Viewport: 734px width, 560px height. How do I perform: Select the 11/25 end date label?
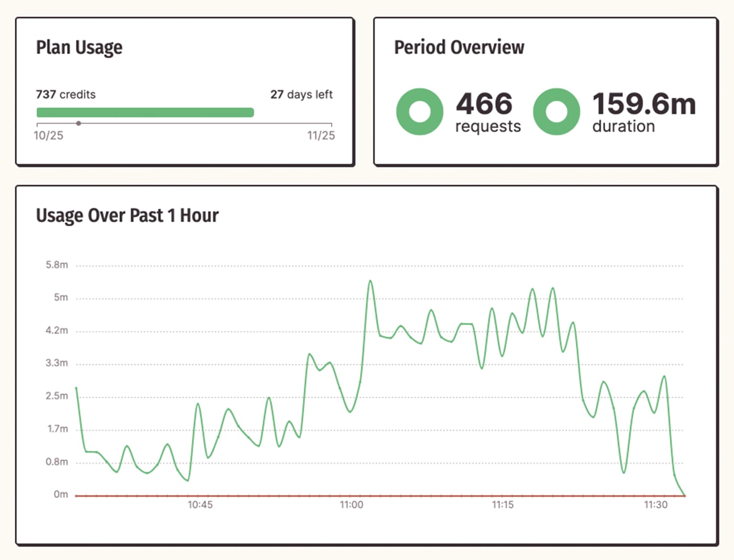coord(321,135)
